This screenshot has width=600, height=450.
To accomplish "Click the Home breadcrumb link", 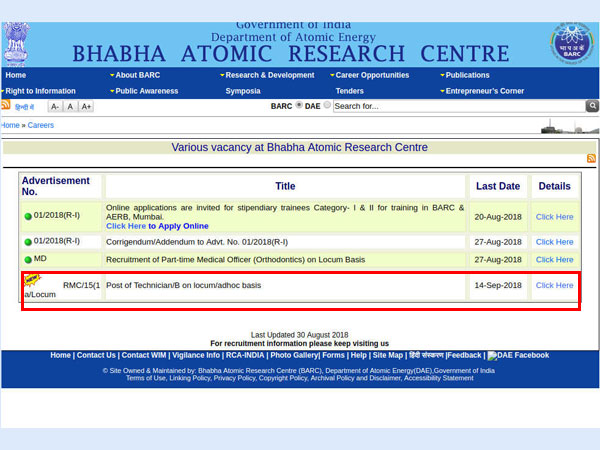I will [10, 125].
